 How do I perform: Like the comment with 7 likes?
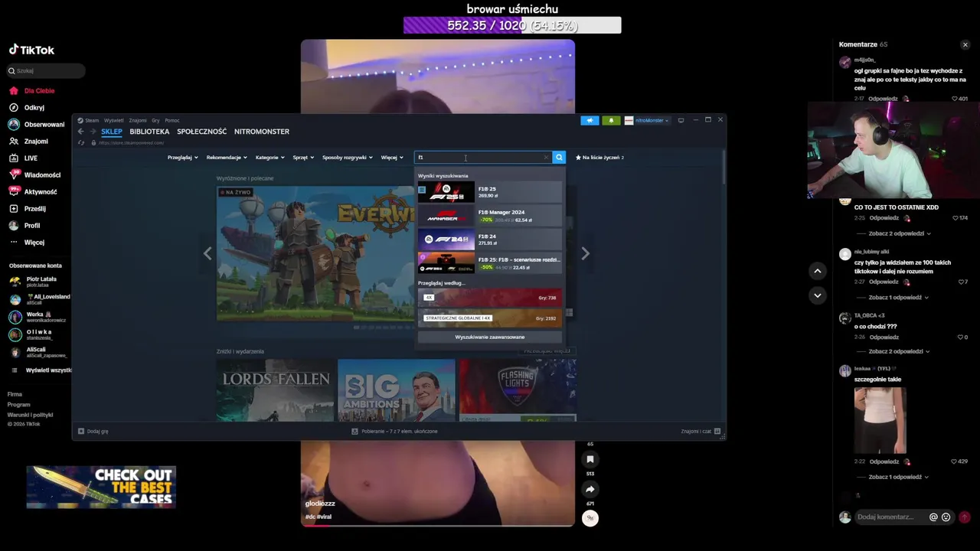tap(961, 282)
